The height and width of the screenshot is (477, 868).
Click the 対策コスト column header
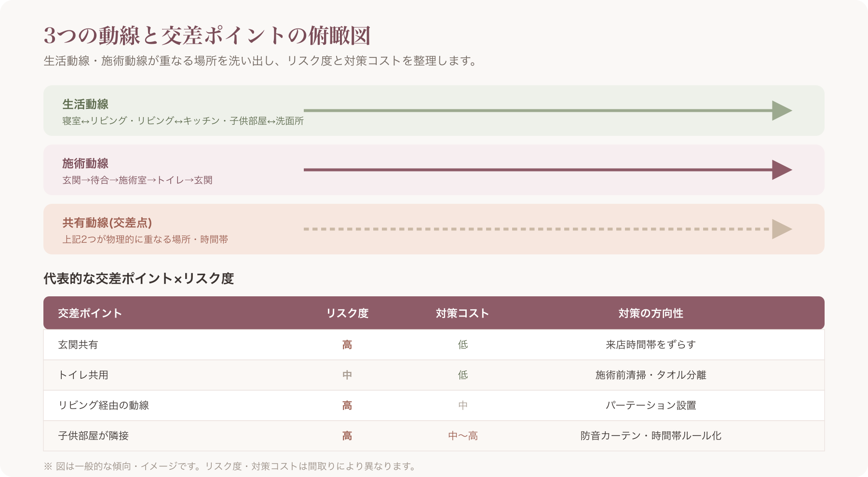(463, 313)
